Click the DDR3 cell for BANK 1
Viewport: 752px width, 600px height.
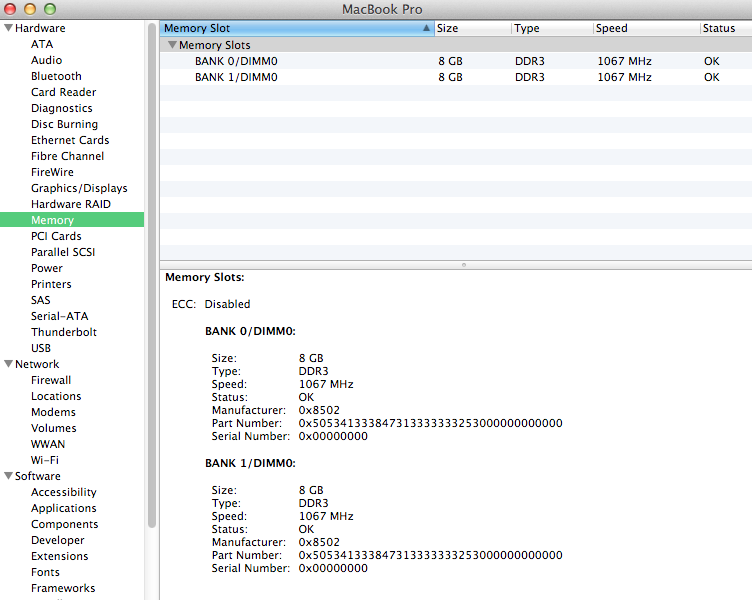point(529,77)
